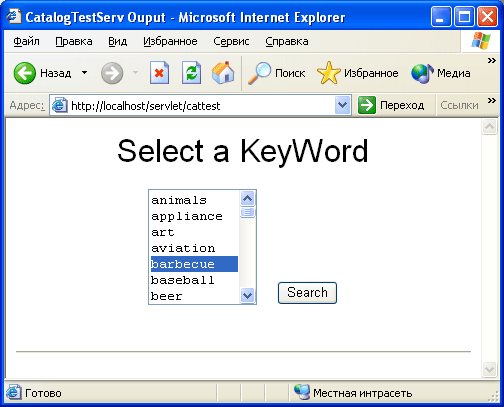Stop page loading with red X icon
This screenshot has width=504, height=407.
click(159, 73)
